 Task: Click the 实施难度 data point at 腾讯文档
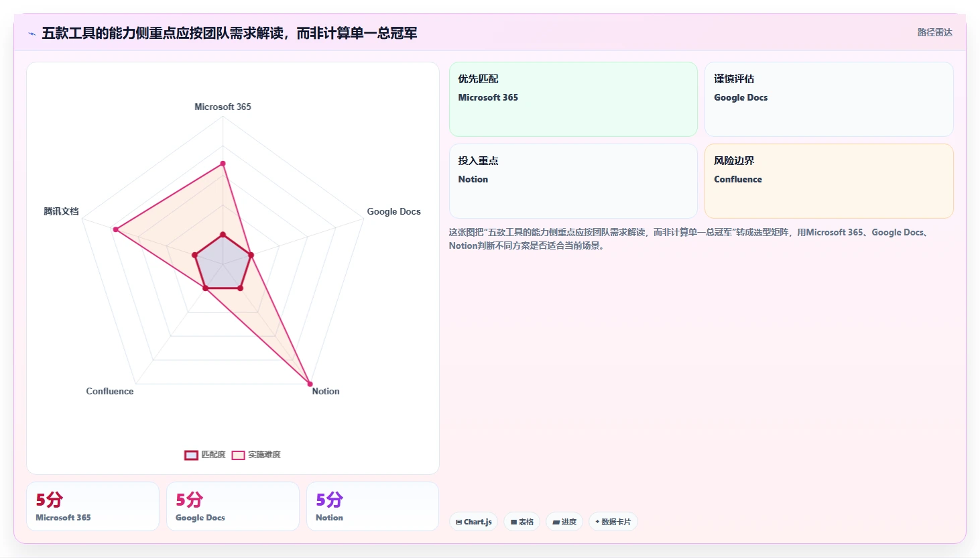[116, 229]
